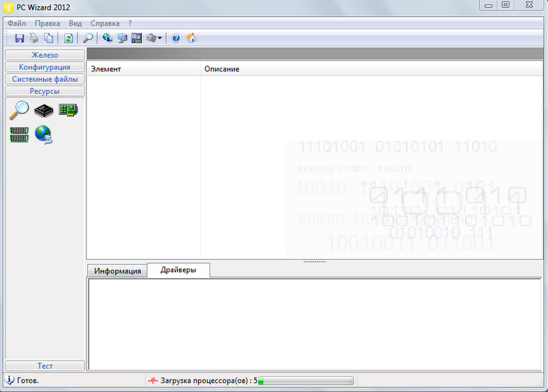Image resolution: width=548 pixels, height=392 pixels.
Task: Select the large magnifier icon in Ресурсы panel
Action: [x=19, y=110]
